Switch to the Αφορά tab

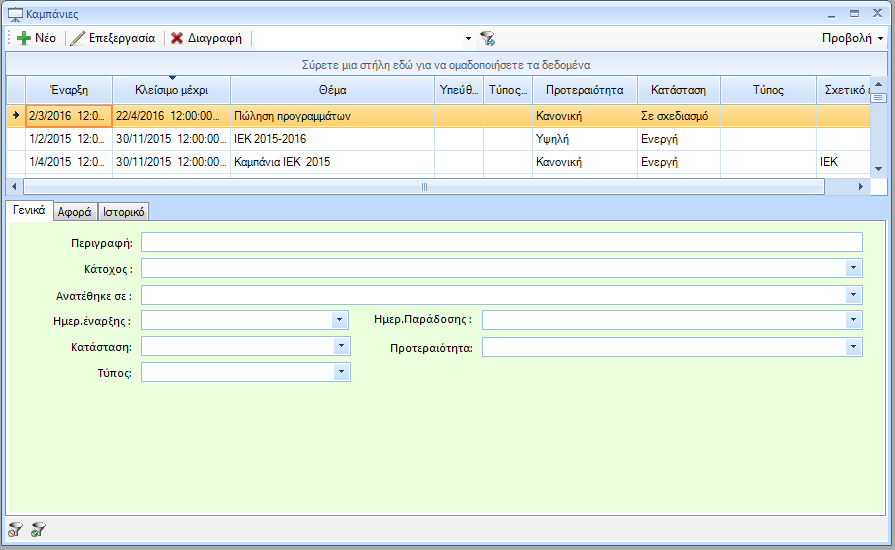click(x=75, y=211)
